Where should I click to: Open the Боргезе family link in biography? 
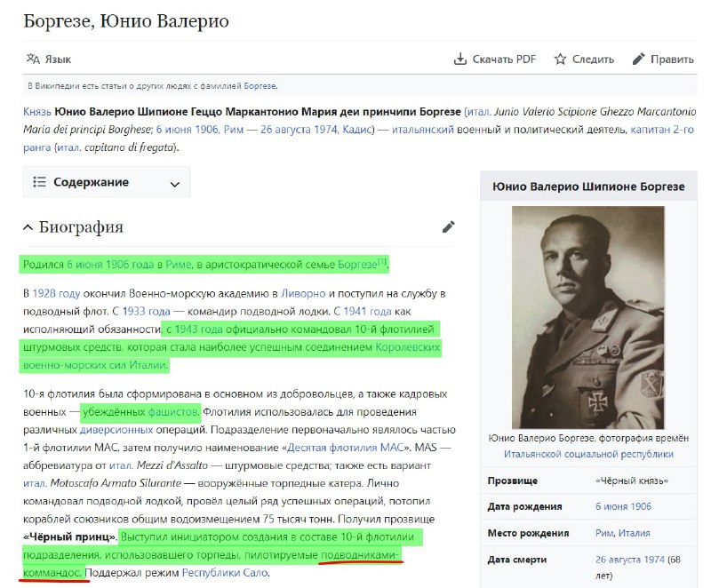tap(357, 264)
